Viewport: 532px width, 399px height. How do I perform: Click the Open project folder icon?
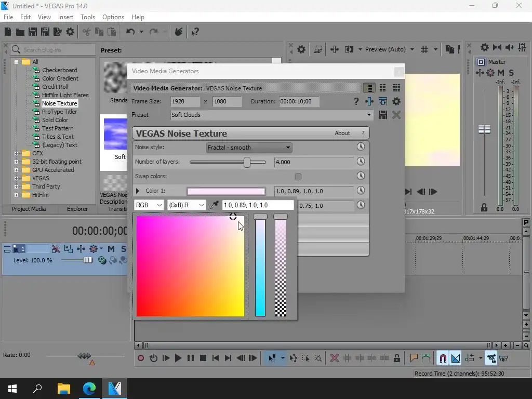point(20,32)
